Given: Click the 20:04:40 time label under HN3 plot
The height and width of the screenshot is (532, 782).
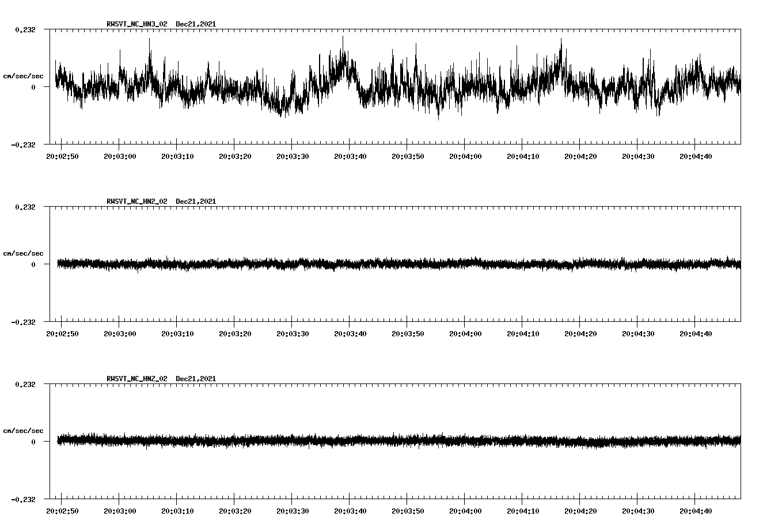Looking at the screenshot, I should pyautogui.click(x=696, y=156).
